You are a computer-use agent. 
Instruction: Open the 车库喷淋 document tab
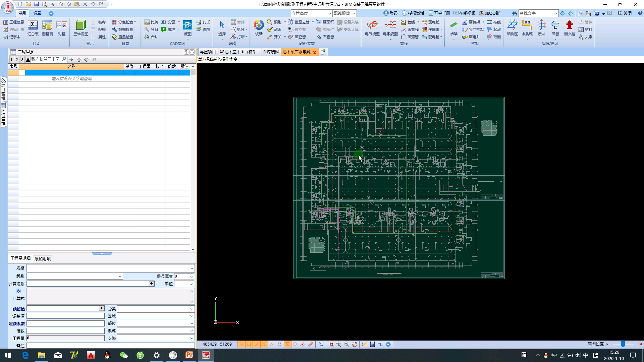click(271, 52)
